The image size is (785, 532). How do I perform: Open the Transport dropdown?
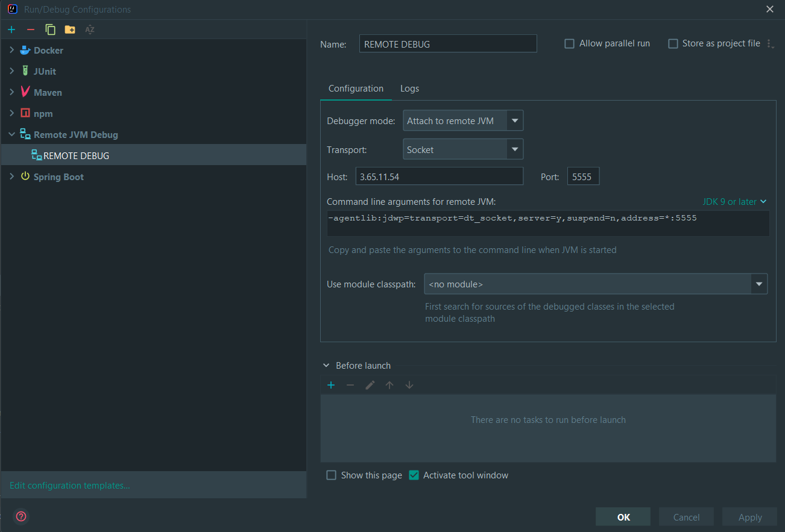coord(515,149)
